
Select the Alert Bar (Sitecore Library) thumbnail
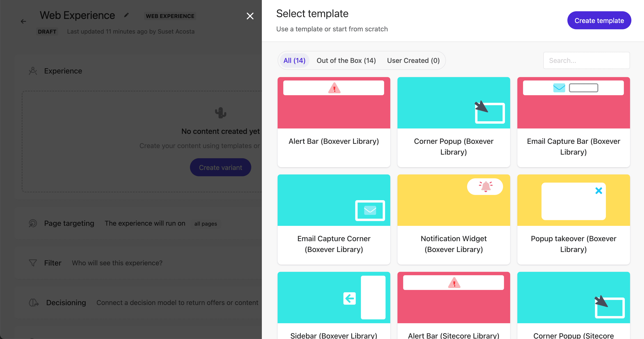pyautogui.click(x=454, y=298)
